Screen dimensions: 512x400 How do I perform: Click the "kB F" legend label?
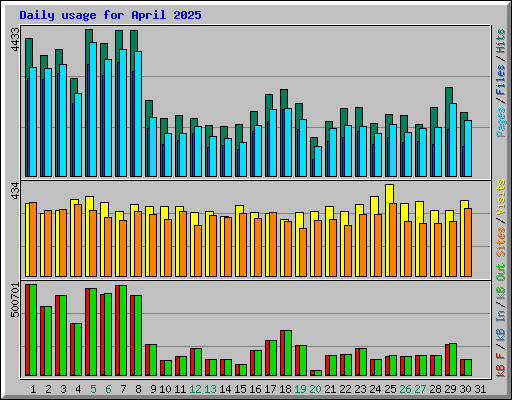501,365
